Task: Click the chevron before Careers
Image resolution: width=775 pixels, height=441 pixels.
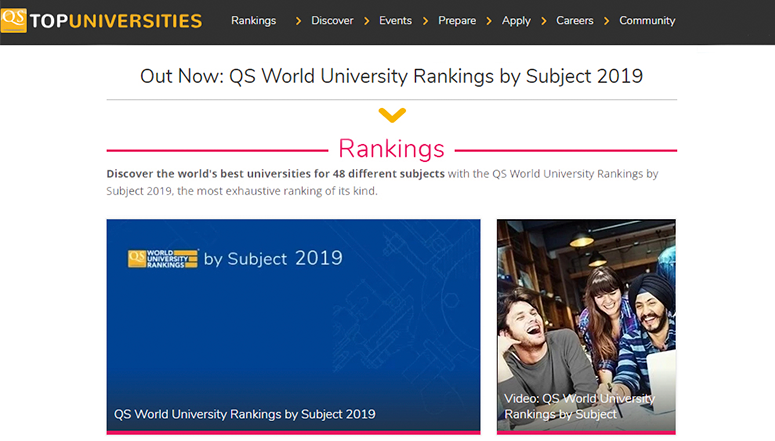Action: [543, 21]
